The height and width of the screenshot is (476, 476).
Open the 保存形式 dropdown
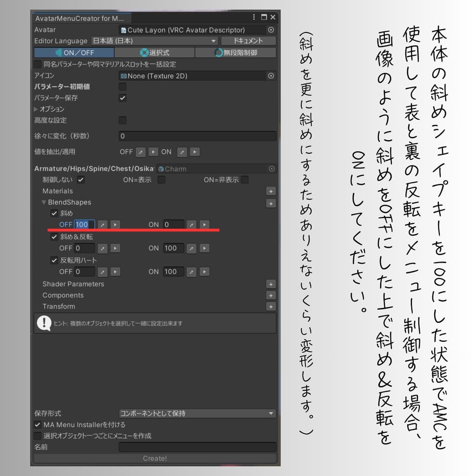pos(198,413)
